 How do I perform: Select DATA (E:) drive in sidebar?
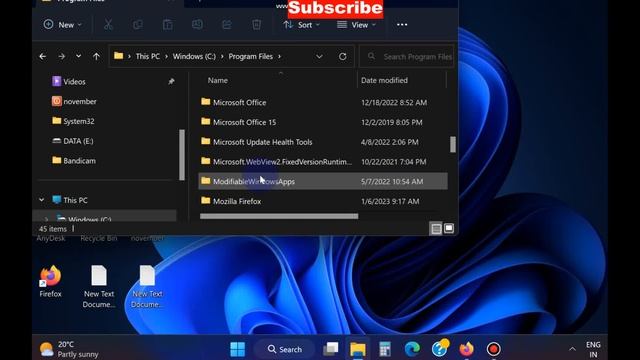click(x=78, y=141)
